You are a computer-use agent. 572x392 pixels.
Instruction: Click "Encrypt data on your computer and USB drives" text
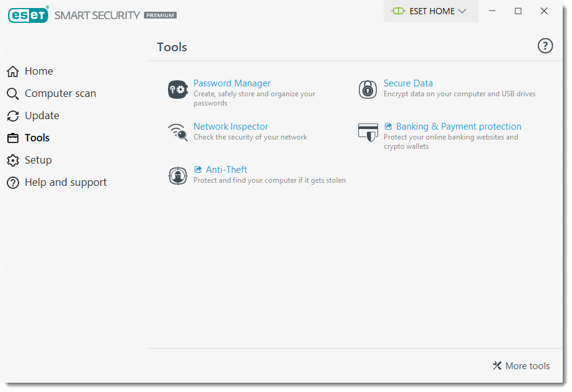460,94
